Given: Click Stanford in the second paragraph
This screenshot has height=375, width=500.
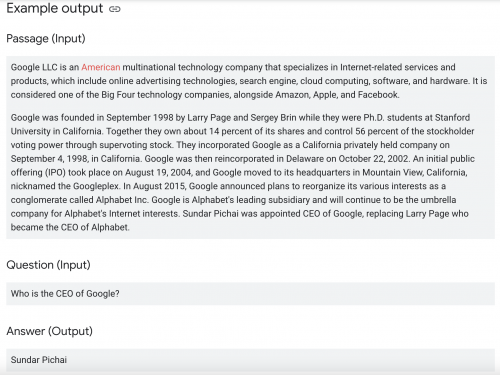Looking at the screenshot, I should (x=452, y=118).
